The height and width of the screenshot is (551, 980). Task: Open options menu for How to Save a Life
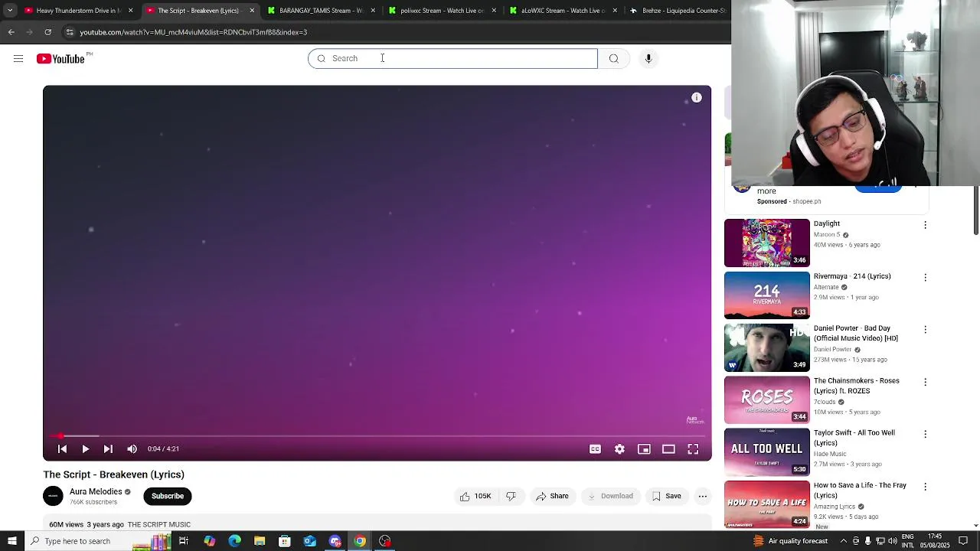925,487
